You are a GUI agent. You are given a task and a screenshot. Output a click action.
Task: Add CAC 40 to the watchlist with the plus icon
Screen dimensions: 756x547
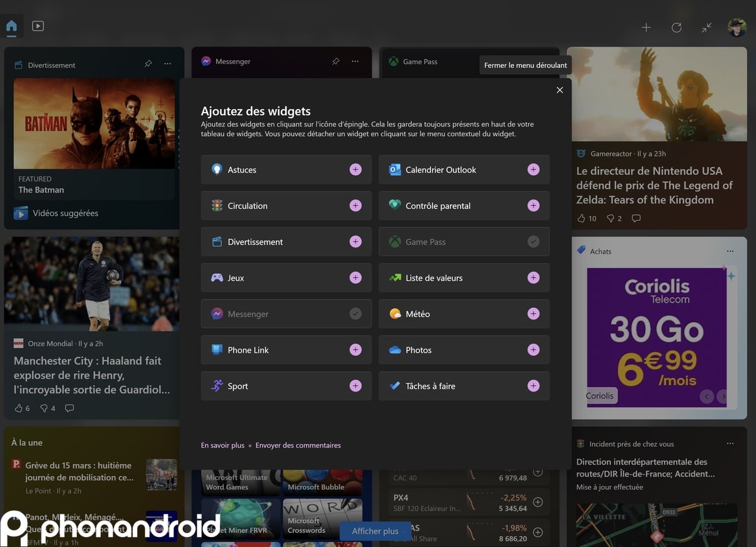click(538, 472)
